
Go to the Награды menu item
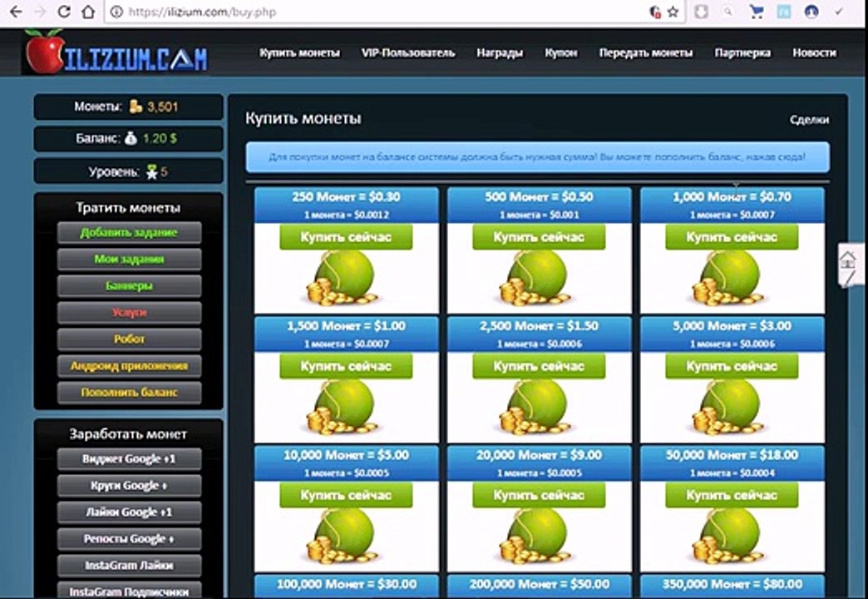point(500,52)
